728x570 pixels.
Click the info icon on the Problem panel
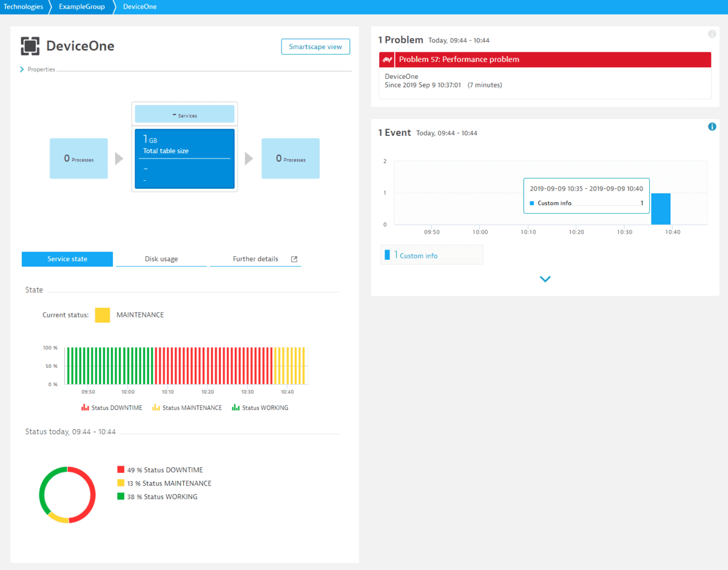[x=712, y=34]
